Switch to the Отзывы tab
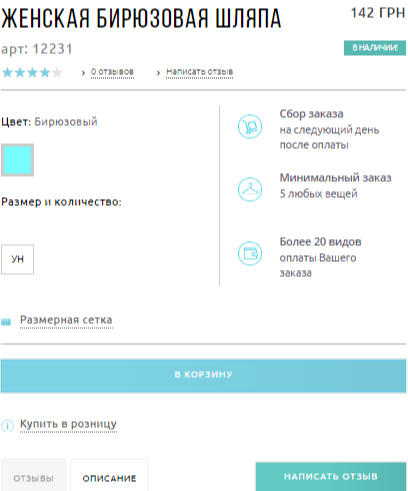This screenshot has width=408, height=491. point(33,476)
